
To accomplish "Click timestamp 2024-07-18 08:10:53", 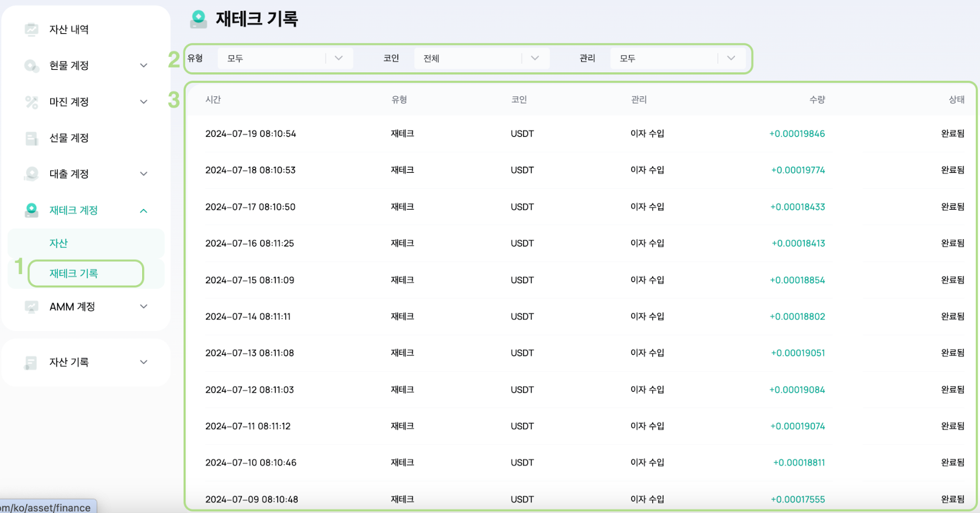I will point(251,170).
